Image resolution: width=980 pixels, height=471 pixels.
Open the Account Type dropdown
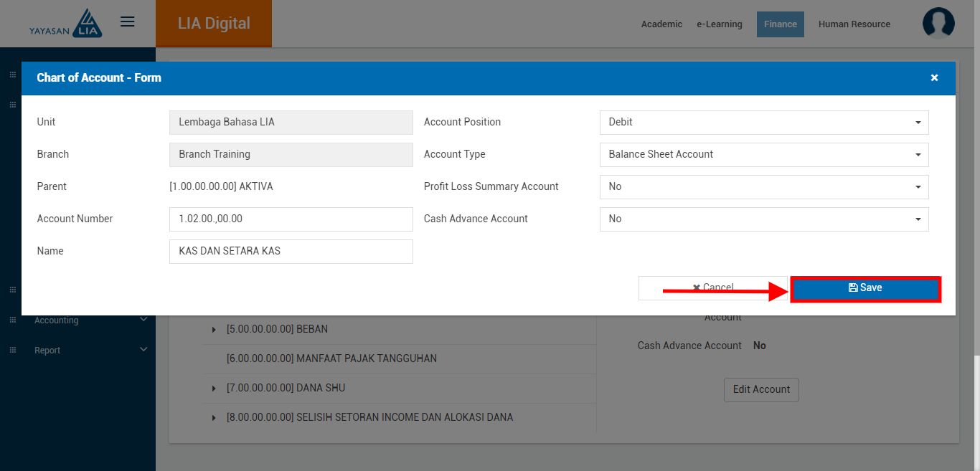pyautogui.click(x=763, y=155)
